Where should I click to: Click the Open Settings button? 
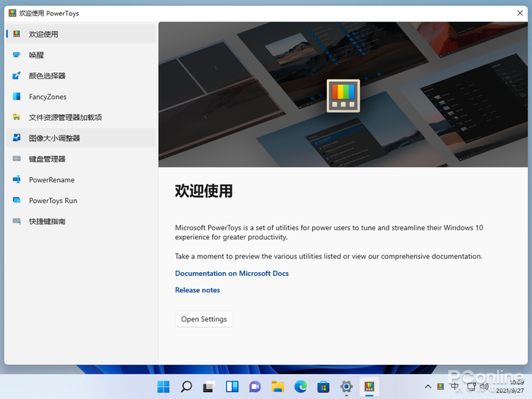coord(204,319)
